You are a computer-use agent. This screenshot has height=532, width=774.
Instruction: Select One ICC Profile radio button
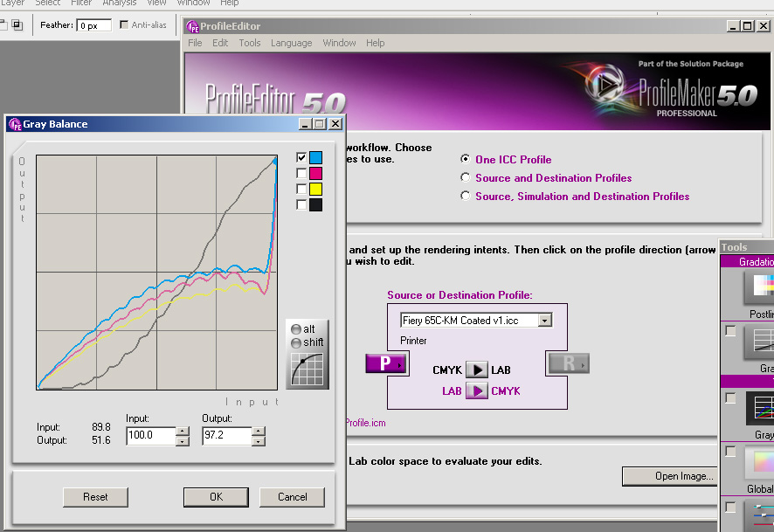pos(465,159)
